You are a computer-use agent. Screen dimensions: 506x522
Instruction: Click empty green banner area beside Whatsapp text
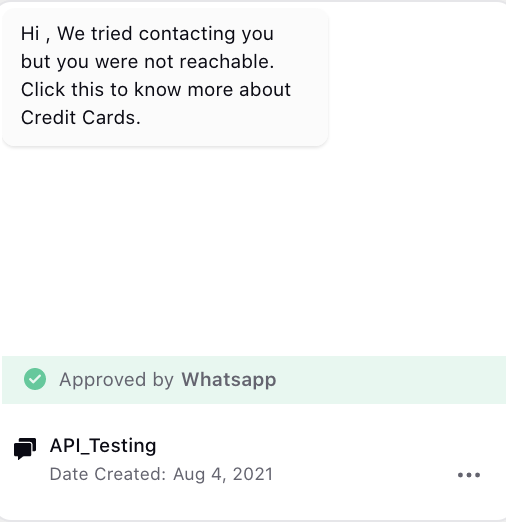point(390,380)
